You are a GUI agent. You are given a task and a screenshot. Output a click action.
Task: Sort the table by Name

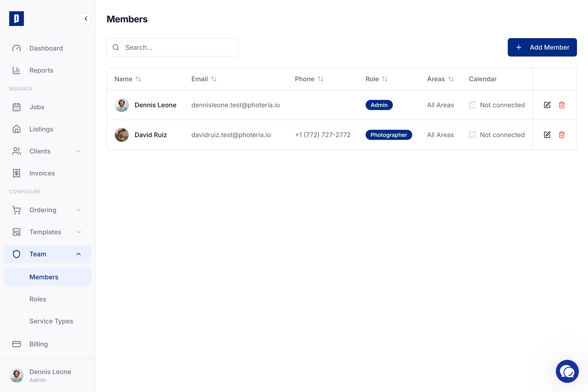pos(138,79)
